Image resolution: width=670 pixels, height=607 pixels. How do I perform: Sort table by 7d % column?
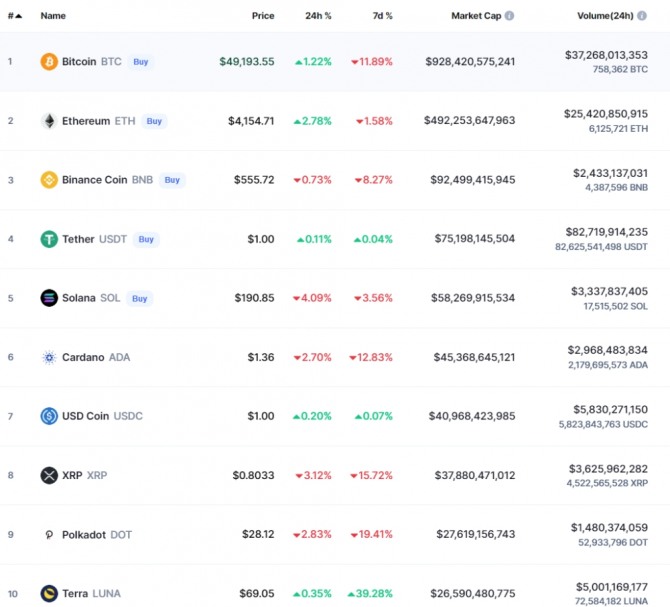pyautogui.click(x=380, y=16)
